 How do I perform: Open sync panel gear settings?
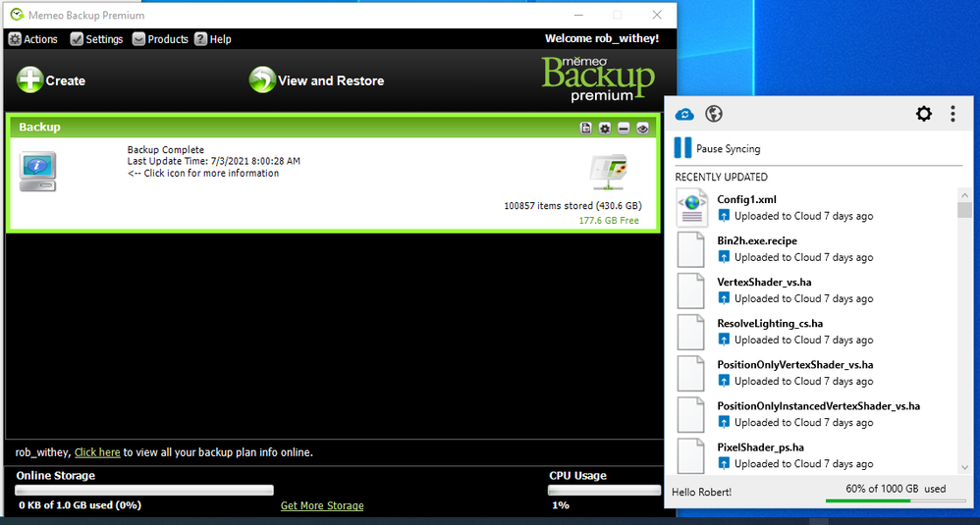click(923, 114)
